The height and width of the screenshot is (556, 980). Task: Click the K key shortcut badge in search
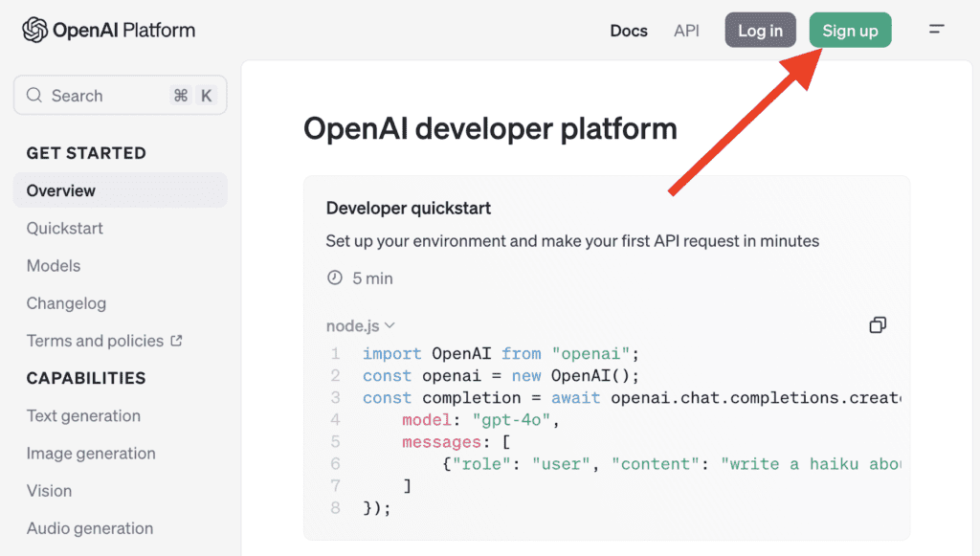[207, 95]
